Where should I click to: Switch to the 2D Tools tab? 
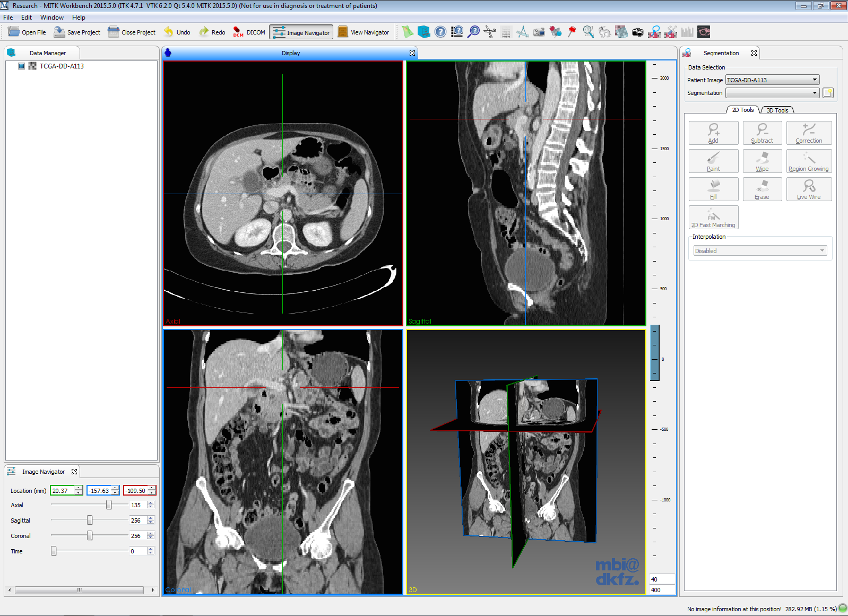pos(743,110)
